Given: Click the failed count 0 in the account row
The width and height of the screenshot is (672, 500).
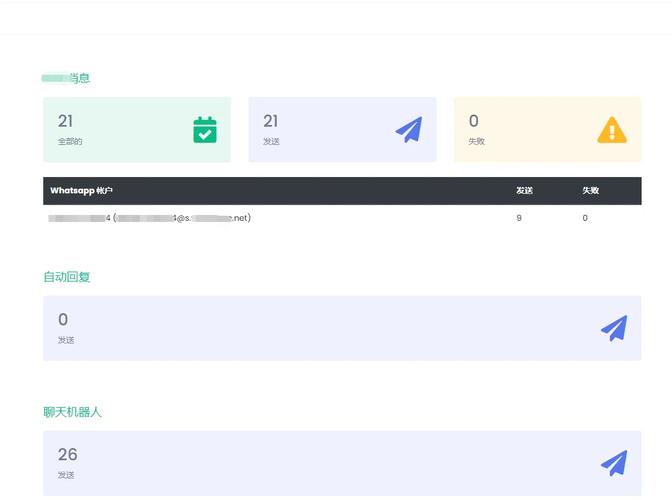Looking at the screenshot, I should pyautogui.click(x=585, y=217).
